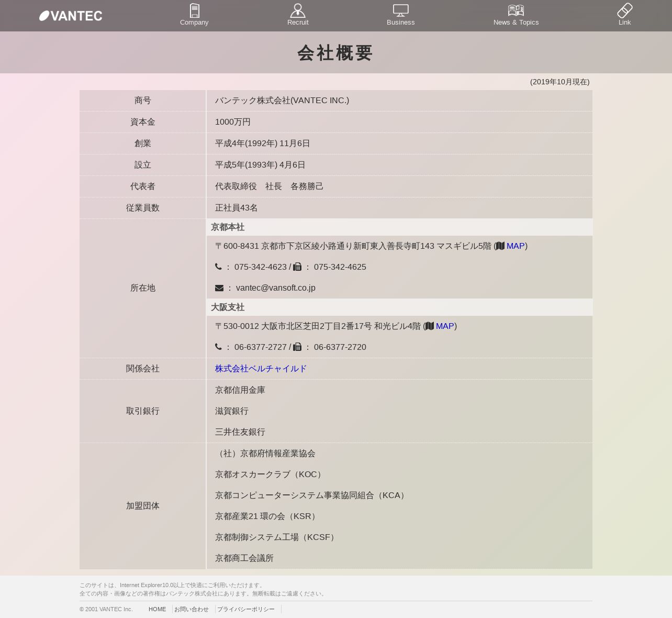Image resolution: width=672 pixels, height=618 pixels.
Task: Select 三井住友銀行 bank entry
Action: click(x=240, y=432)
